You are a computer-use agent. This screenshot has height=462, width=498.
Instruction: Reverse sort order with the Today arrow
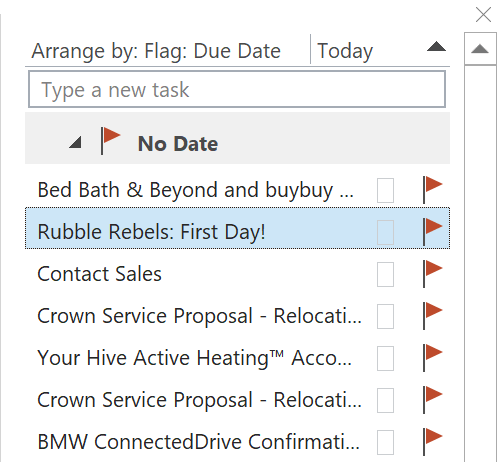[x=436, y=46]
